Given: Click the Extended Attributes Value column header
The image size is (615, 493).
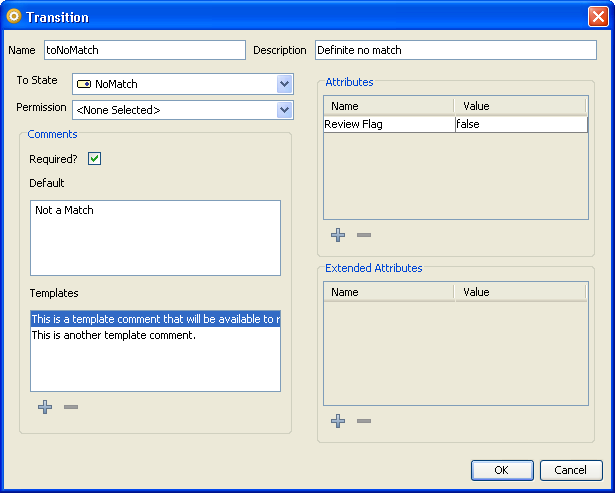Looking at the screenshot, I should pyautogui.click(x=520, y=292).
